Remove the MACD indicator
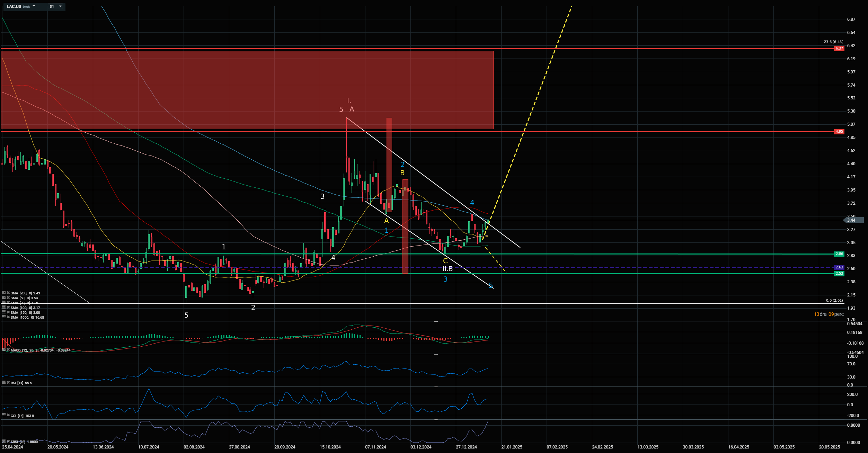The height and width of the screenshot is (453, 868). coord(8,350)
